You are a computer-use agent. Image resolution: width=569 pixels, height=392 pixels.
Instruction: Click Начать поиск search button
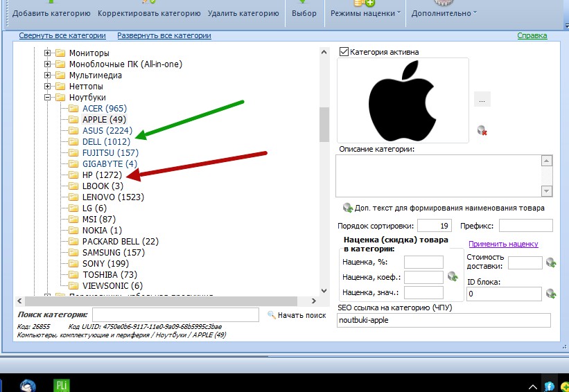[x=297, y=315]
